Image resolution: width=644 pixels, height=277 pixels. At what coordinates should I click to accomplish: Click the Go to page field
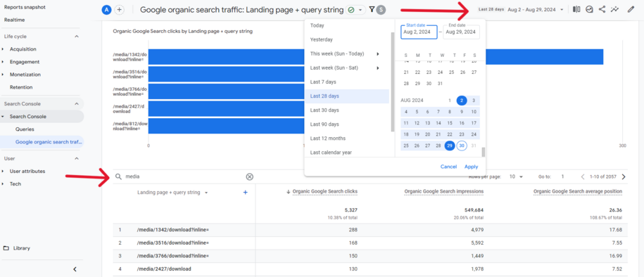pyautogui.click(x=562, y=177)
